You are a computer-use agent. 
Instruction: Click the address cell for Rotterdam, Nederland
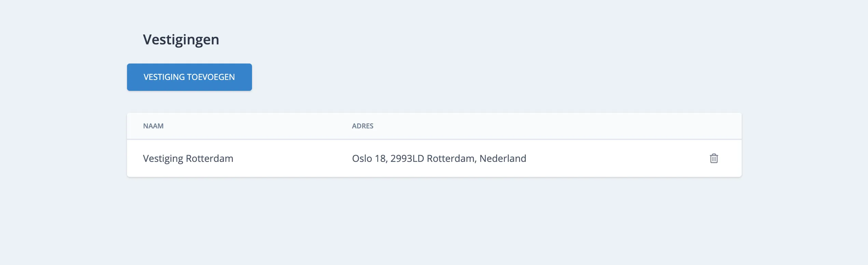[x=439, y=158]
